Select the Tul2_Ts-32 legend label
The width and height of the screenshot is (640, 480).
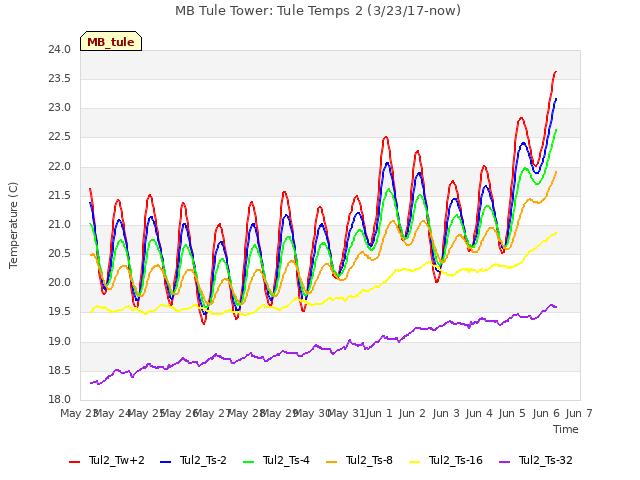(x=546, y=460)
